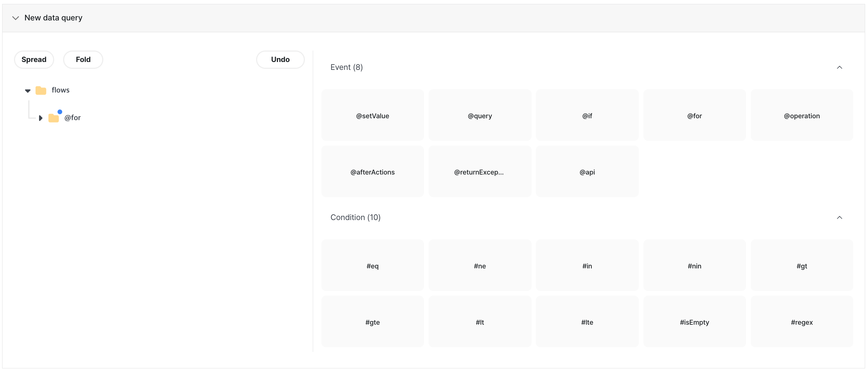Click the Spread button
Viewport: 868px width, 372px height.
(x=34, y=59)
